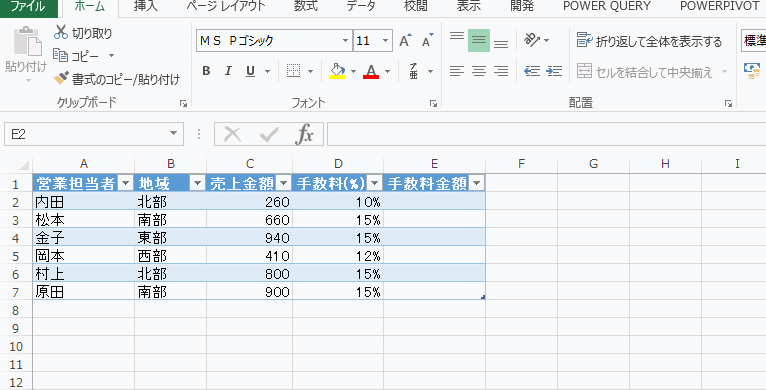Open the 手数料金額 column filter
The width and height of the screenshot is (766, 390).
tap(476, 183)
